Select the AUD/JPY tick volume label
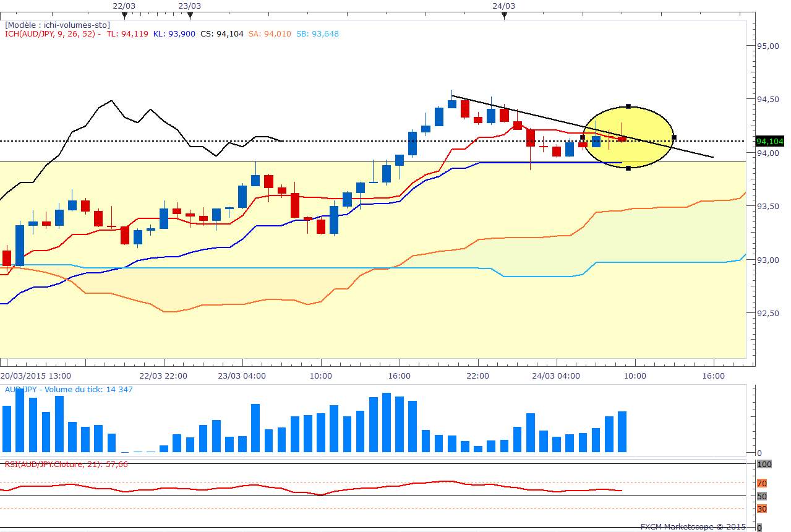The image size is (791, 532). [x=69, y=390]
